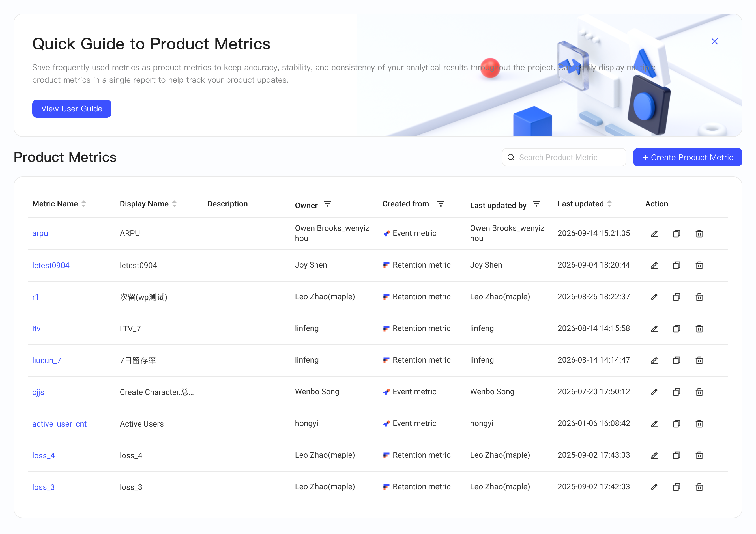Screen dimensions: 756x534
Task: Open the active_user_cnt metric link
Action: pyautogui.click(x=60, y=424)
